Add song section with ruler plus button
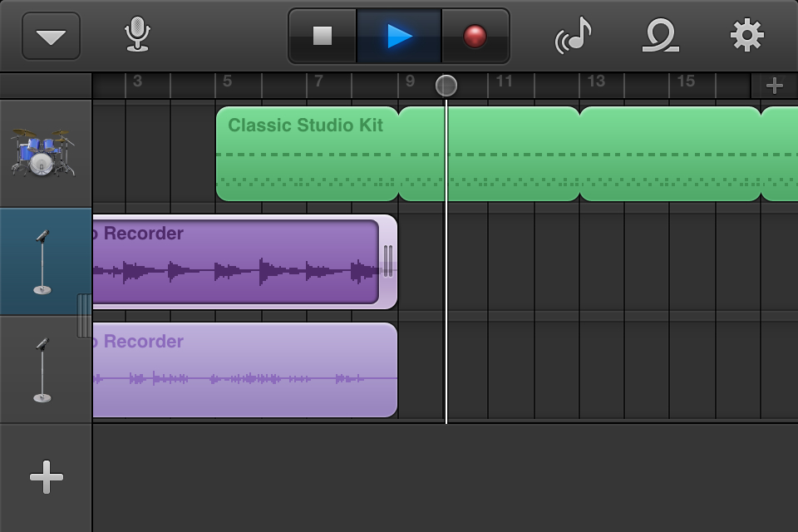This screenshot has width=798, height=532. point(774,86)
